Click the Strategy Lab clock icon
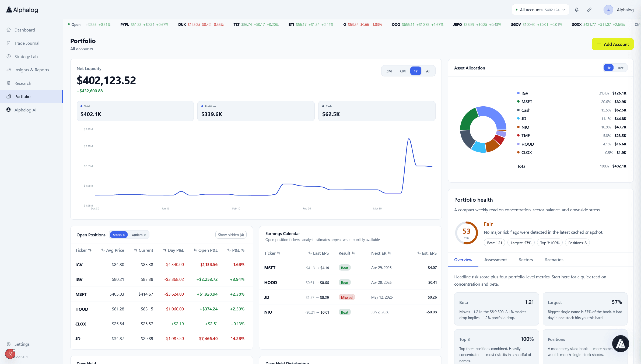 9,57
